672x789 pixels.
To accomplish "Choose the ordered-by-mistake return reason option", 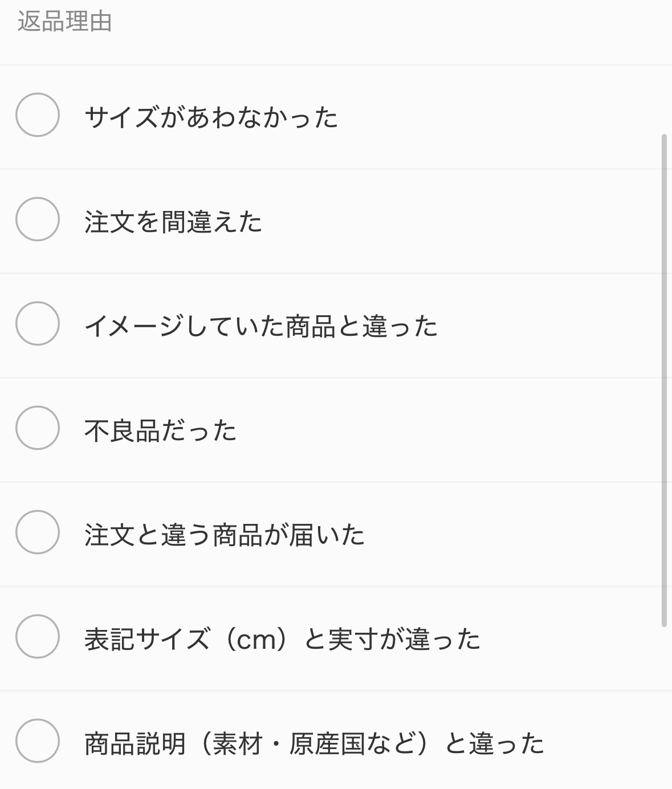I will tap(336, 221).
